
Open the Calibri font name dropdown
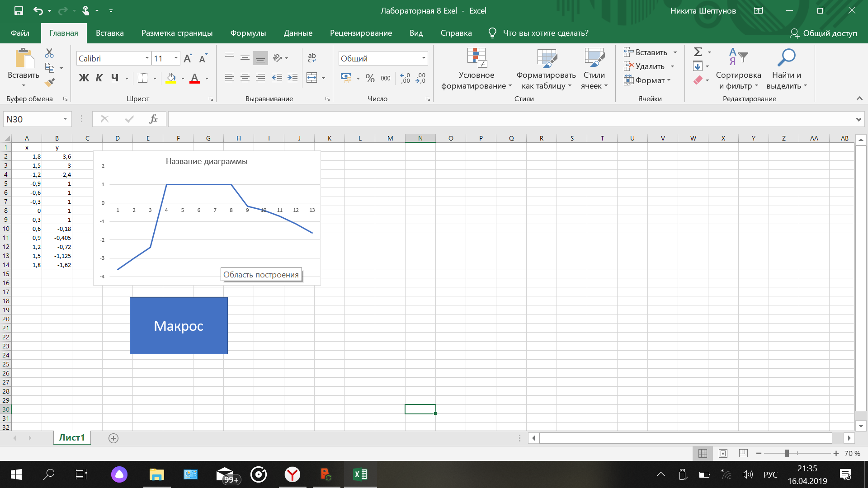point(147,58)
